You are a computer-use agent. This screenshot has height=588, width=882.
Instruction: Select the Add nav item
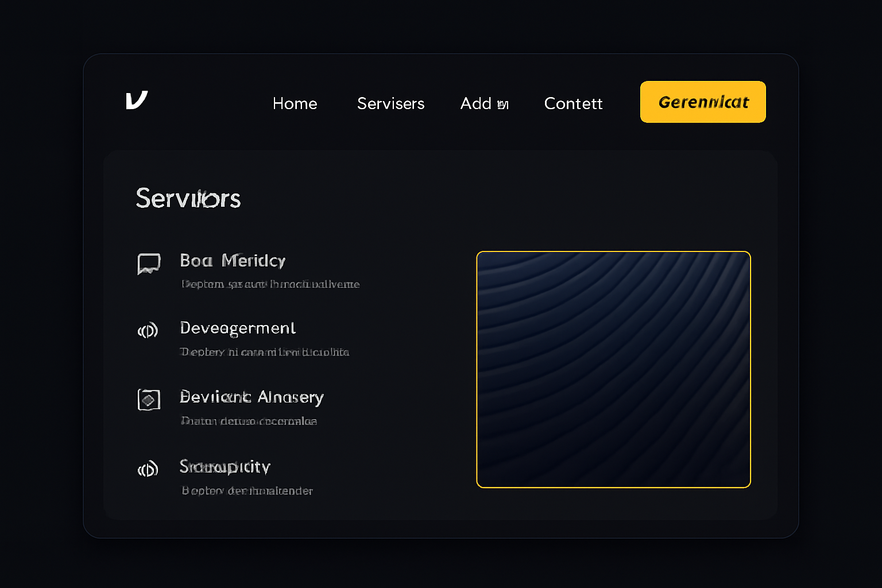pyautogui.click(x=484, y=103)
